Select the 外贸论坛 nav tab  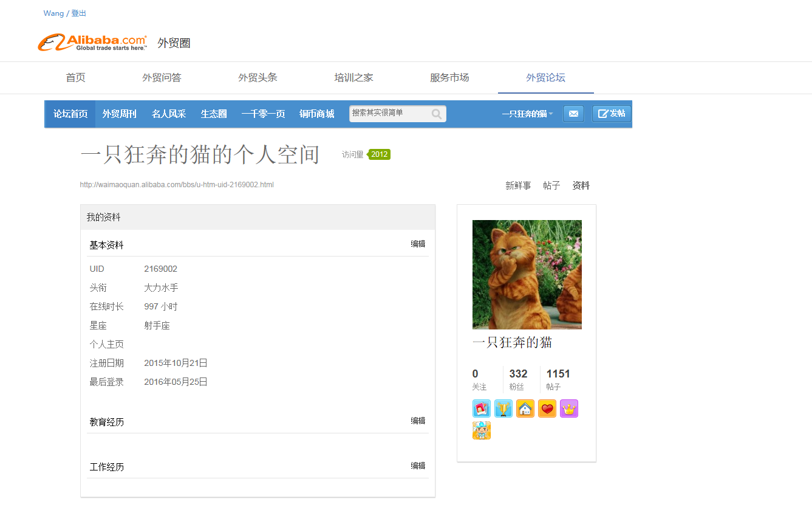click(x=546, y=78)
